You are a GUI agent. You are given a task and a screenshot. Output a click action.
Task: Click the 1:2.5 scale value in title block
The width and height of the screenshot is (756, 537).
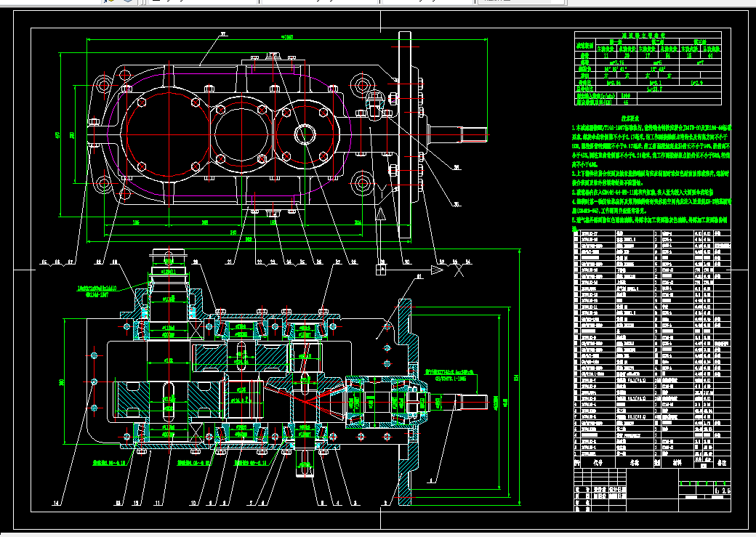click(721, 490)
